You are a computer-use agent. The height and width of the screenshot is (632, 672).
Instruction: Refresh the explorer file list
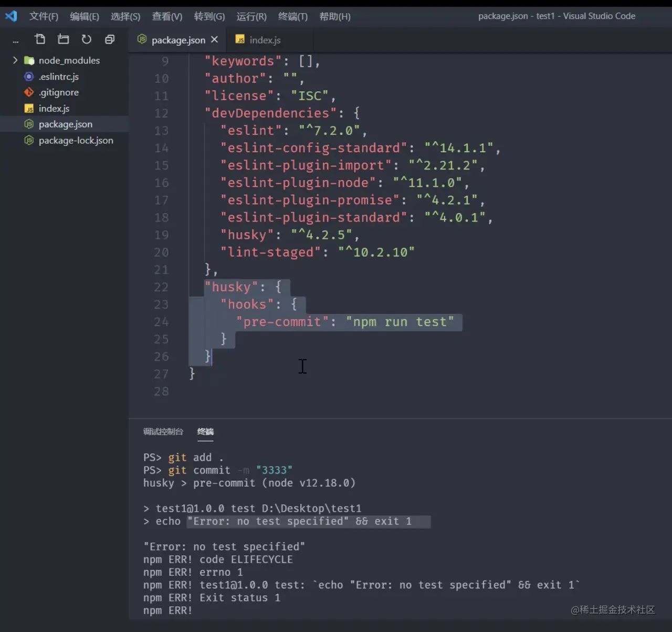(87, 39)
